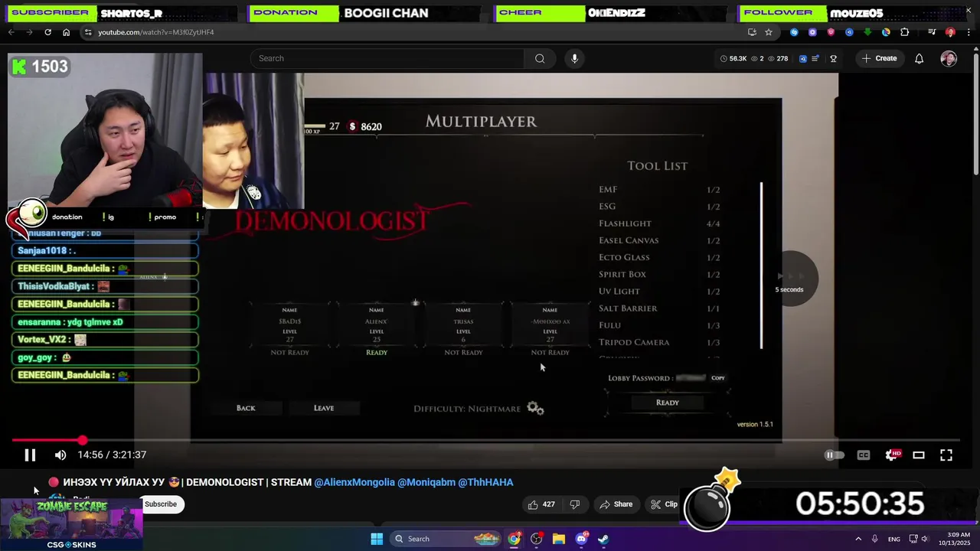
Task: Open the Clip button
Action: [x=665, y=504]
